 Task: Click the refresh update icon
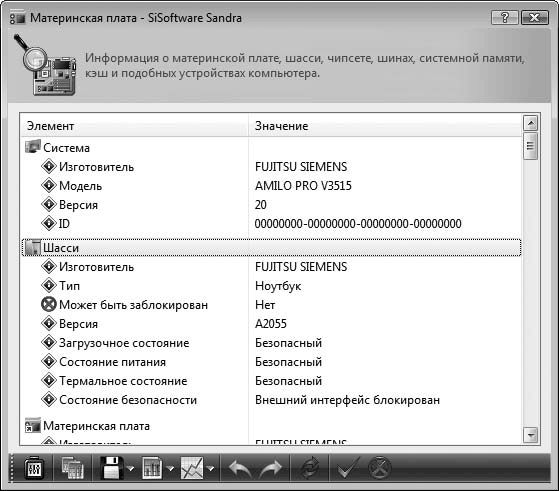coord(309,468)
